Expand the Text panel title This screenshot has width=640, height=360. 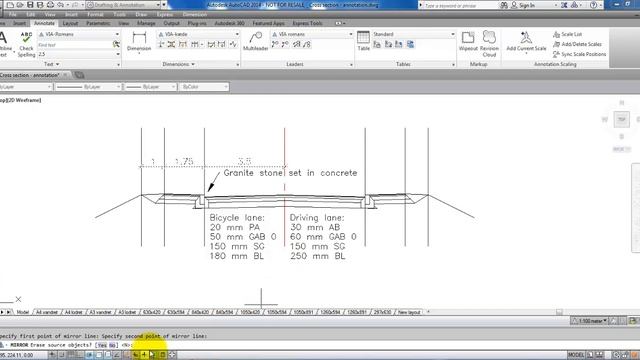pos(51,64)
